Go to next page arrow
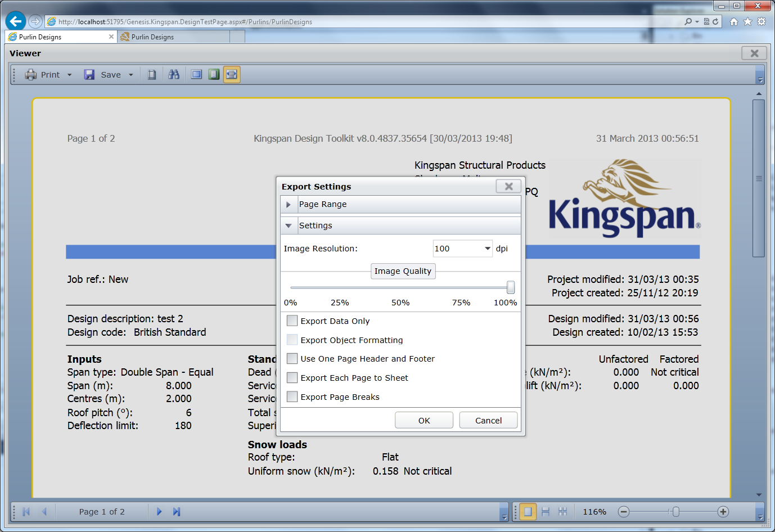Screen dimensions: 775x532 point(159,512)
